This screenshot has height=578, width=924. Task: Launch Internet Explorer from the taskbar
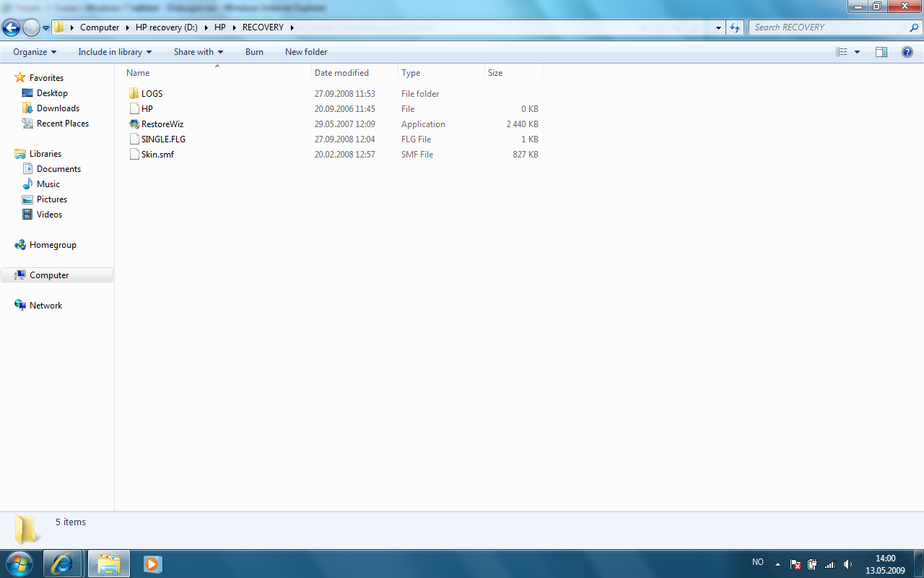63,564
